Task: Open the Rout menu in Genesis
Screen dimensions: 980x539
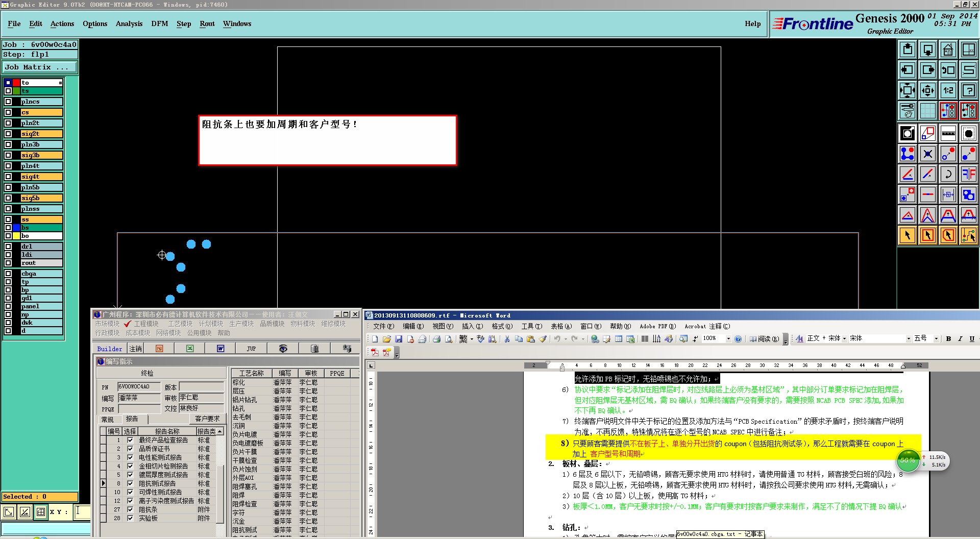Action: click(x=207, y=23)
